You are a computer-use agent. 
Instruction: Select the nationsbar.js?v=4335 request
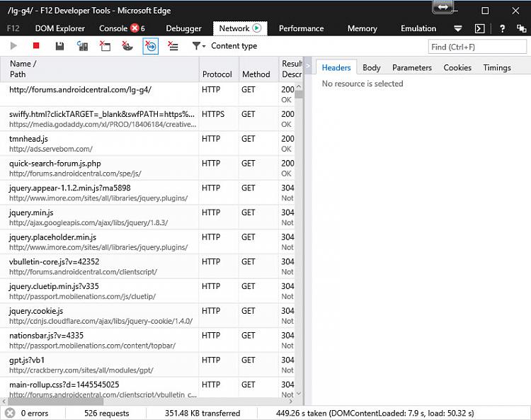(147, 340)
